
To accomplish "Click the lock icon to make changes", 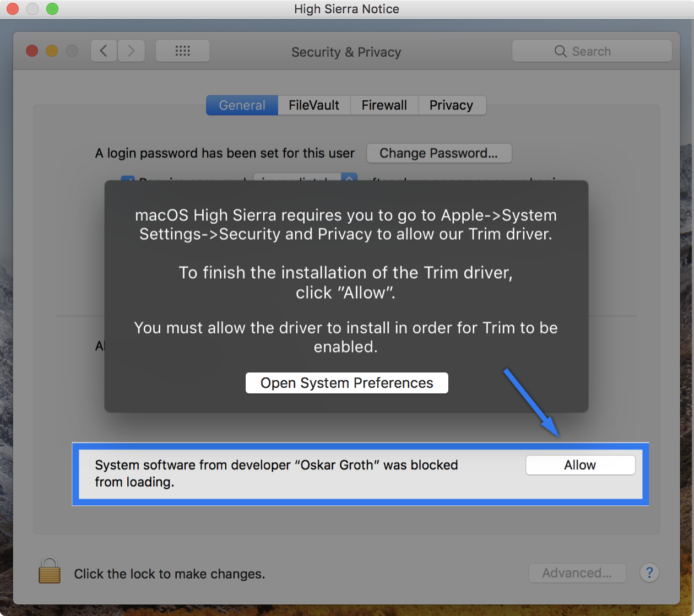I will pos(49,570).
